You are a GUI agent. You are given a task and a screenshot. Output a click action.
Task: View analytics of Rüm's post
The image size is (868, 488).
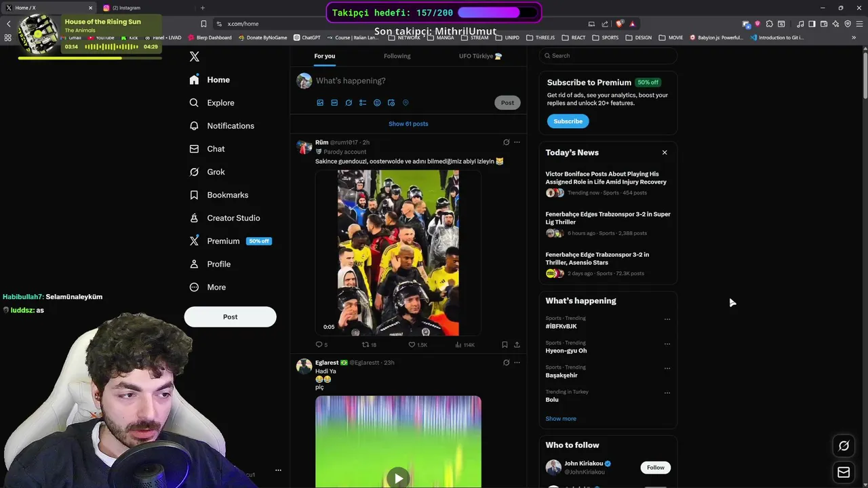click(x=465, y=345)
